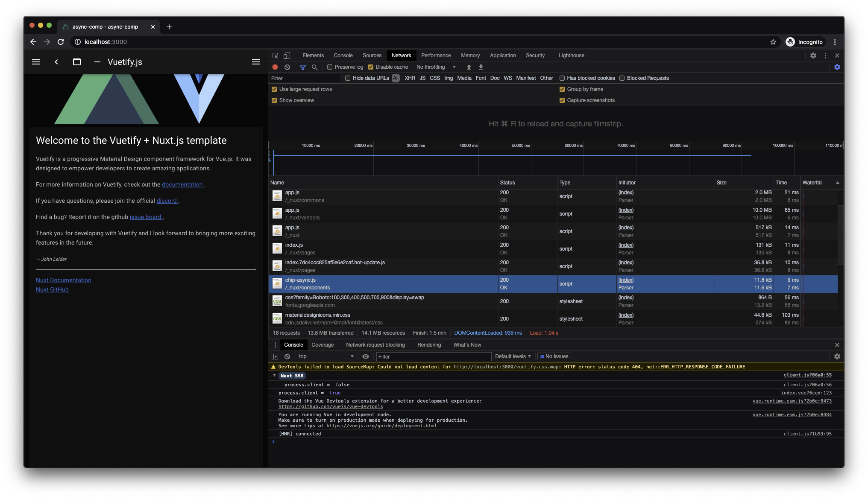The width and height of the screenshot is (868, 499).
Task: Click the No Issues button
Action: click(x=554, y=356)
